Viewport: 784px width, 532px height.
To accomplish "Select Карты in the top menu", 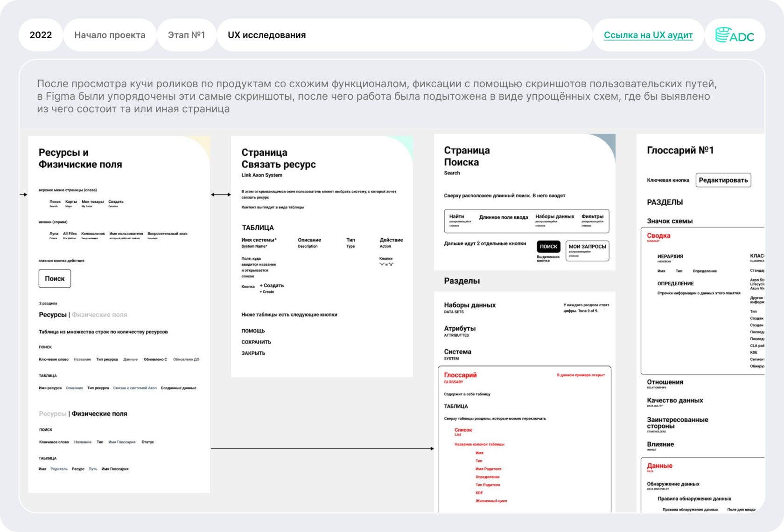I will pyautogui.click(x=71, y=202).
